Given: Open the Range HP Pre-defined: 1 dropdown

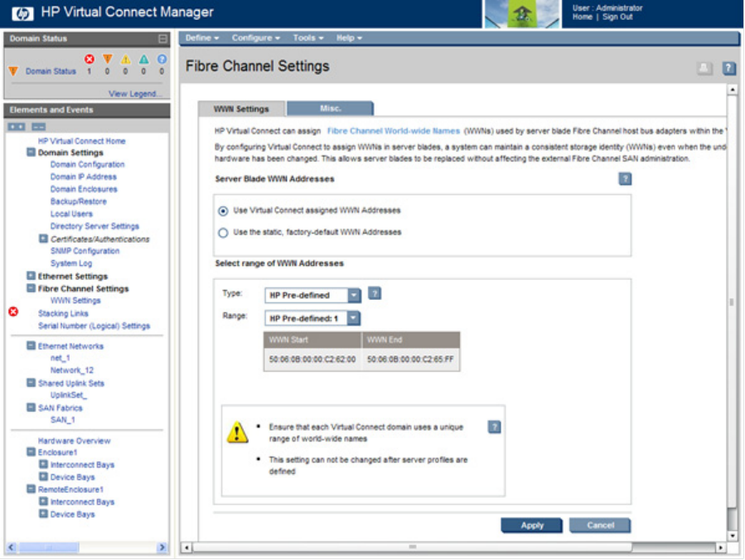Looking at the screenshot, I should [x=354, y=318].
